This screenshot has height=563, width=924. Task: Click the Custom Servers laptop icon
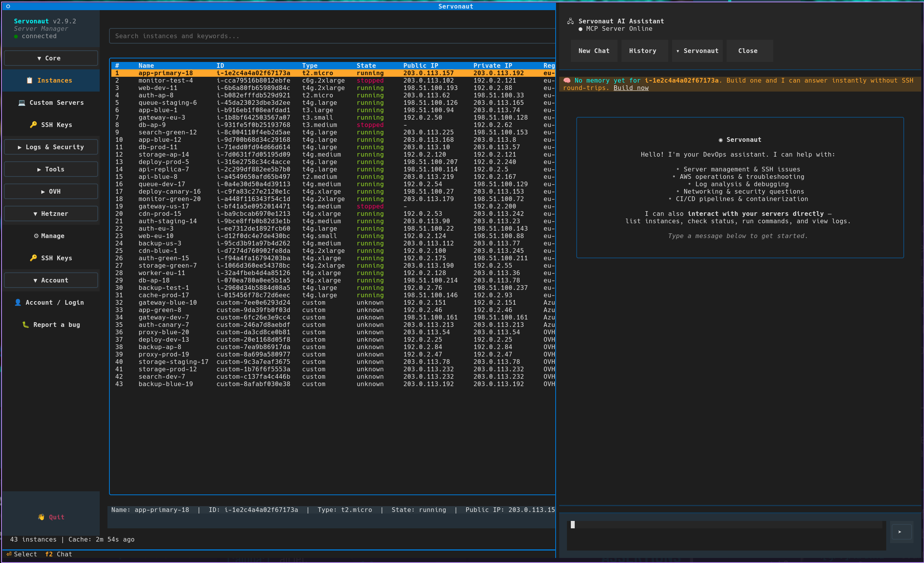click(x=22, y=102)
